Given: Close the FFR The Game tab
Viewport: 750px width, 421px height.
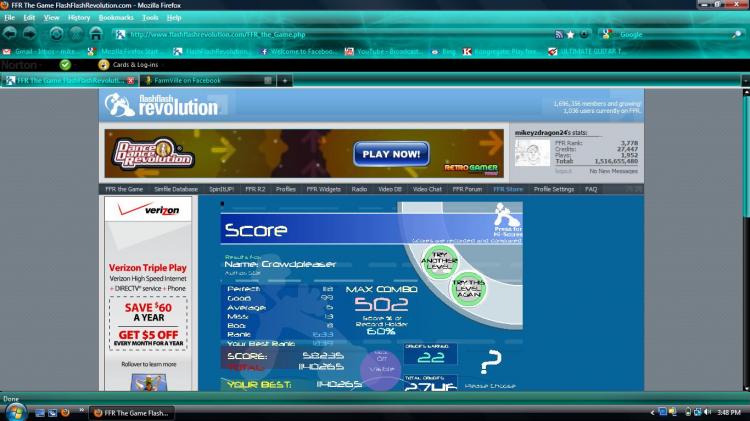Looking at the screenshot, I should click(x=131, y=80).
